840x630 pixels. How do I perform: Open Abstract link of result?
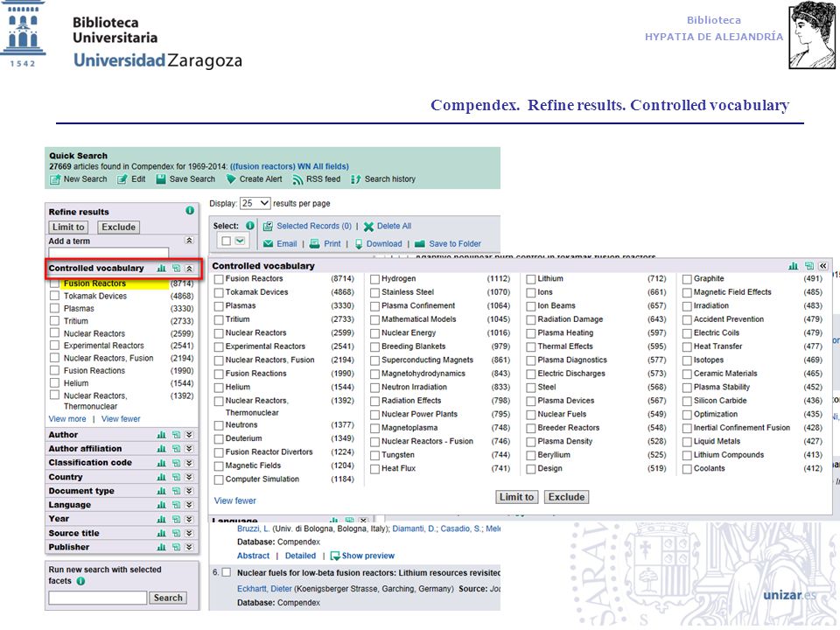[x=254, y=556]
